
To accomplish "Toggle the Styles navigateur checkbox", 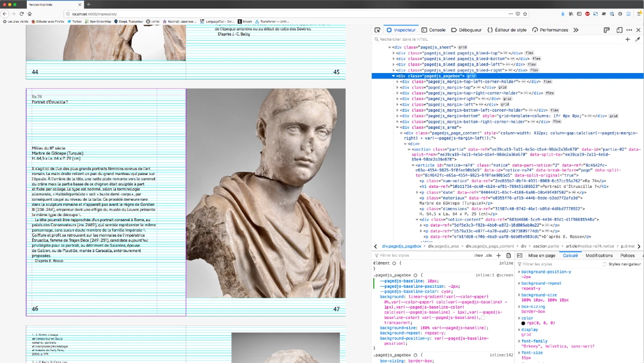I will [x=605, y=264].
